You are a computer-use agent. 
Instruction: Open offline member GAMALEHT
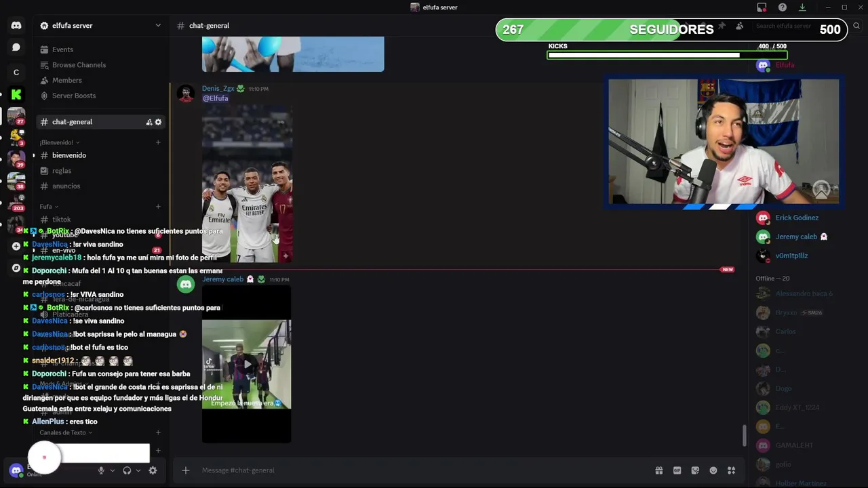coord(794,445)
